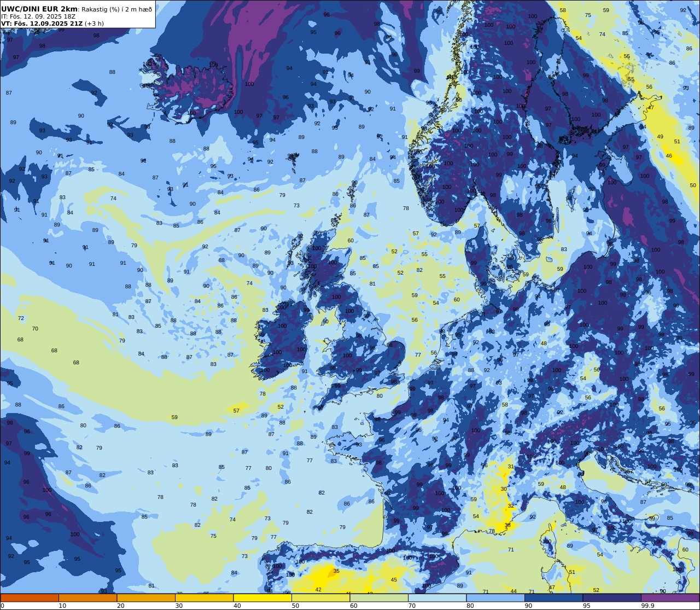Click the humidity value '32' near the French coast
The height and width of the screenshot is (610, 700).
pos(511,506)
